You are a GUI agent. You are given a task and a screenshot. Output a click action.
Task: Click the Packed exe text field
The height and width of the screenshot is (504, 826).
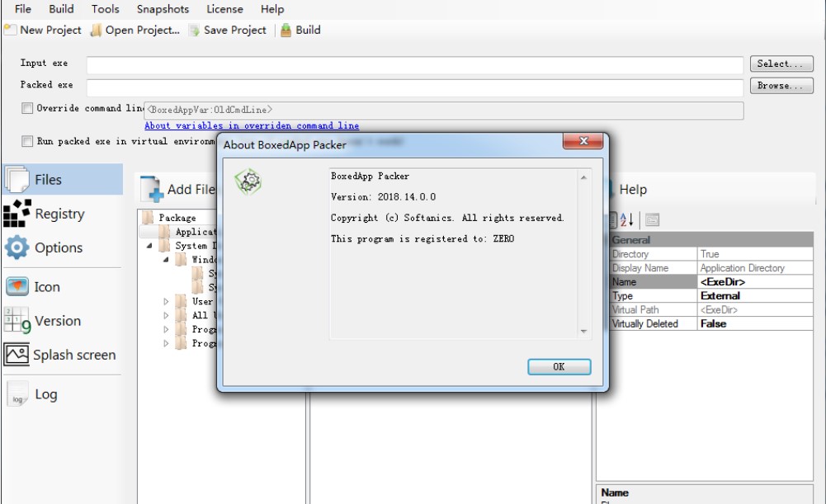point(414,87)
